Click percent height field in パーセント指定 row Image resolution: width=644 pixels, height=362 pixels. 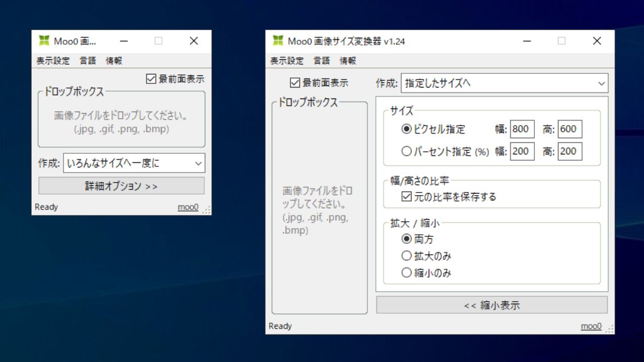(570, 151)
